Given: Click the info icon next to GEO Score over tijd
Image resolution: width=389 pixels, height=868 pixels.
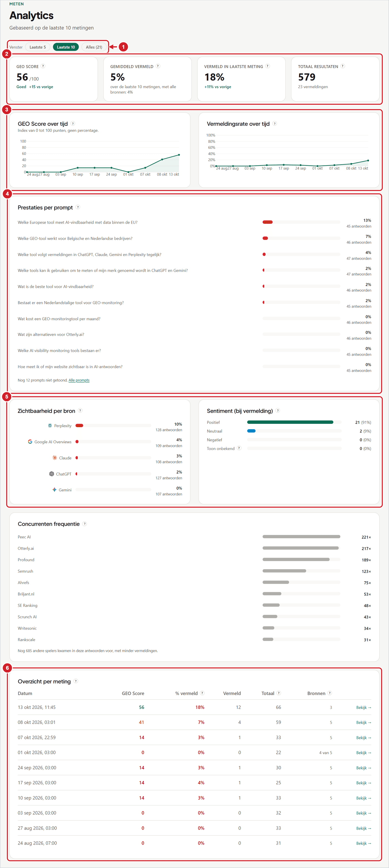Looking at the screenshot, I should pyautogui.click(x=73, y=124).
